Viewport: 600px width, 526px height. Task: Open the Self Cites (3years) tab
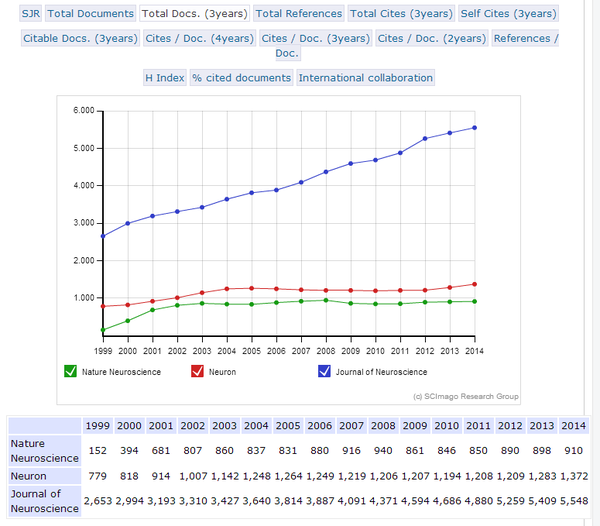(x=508, y=14)
